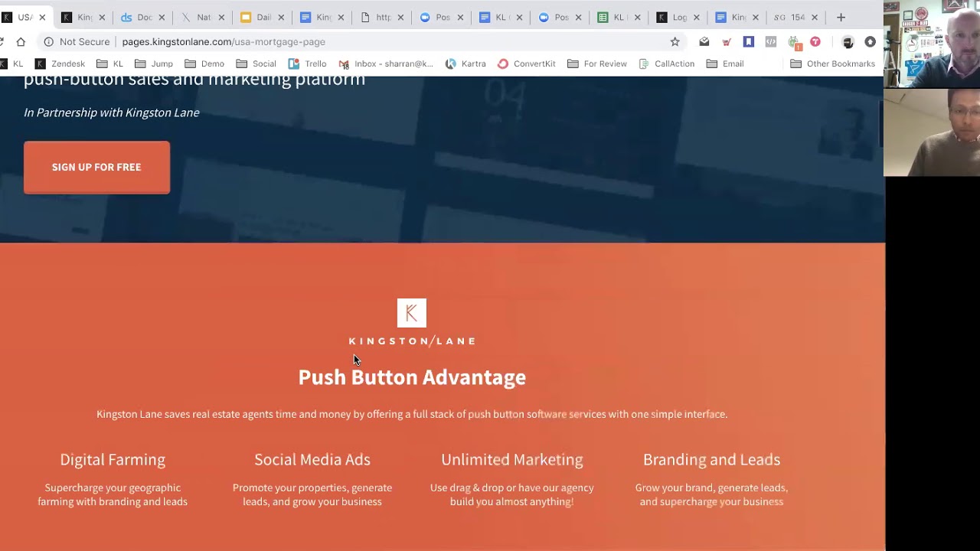Click 'Promote your properties' description
This screenshot has height=551, width=980.
(312, 494)
